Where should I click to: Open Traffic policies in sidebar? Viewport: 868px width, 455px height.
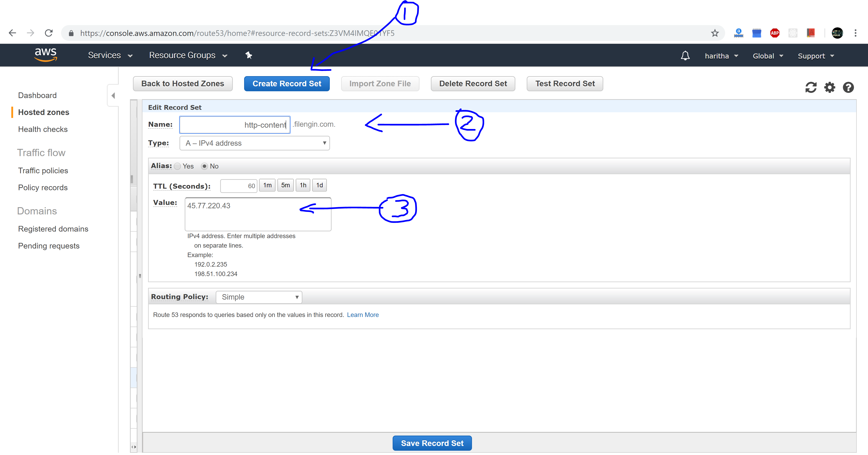[x=43, y=171]
